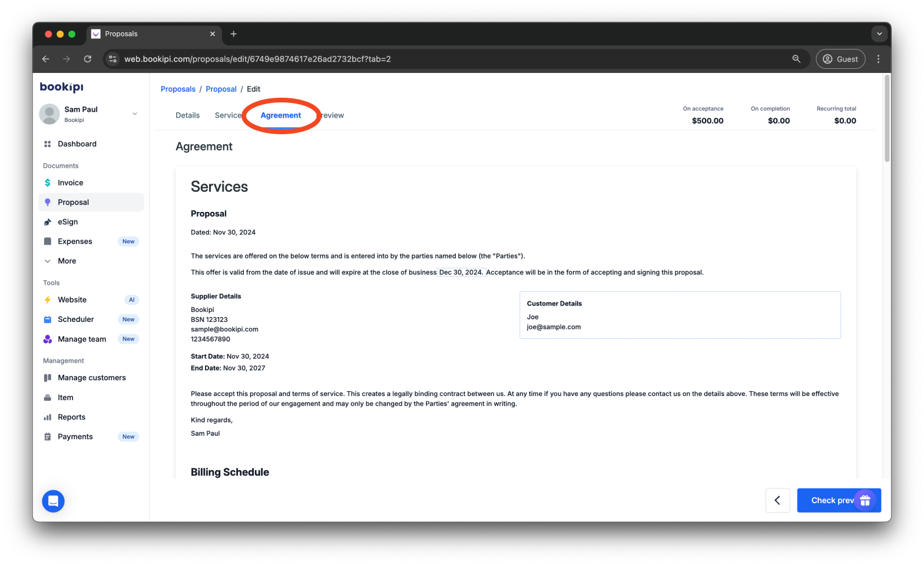This screenshot has width=924, height=565.
Task: Expand the Sam Paul account dropdown
Action: pos(135,114)
